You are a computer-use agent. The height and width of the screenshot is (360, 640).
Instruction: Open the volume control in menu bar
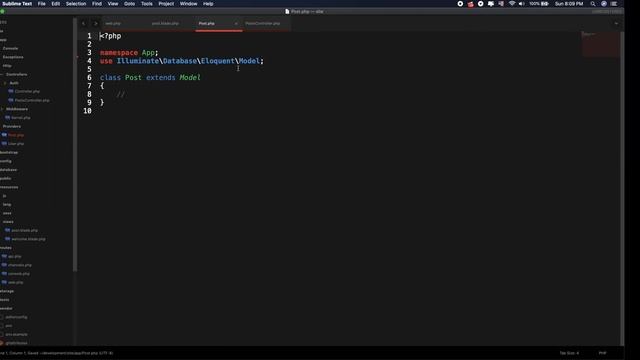(521, 4)
